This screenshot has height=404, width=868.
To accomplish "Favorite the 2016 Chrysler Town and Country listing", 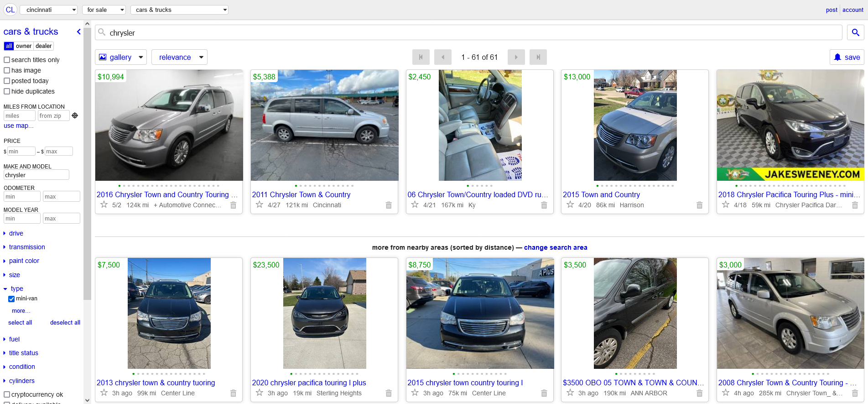I will pos(104,205).
